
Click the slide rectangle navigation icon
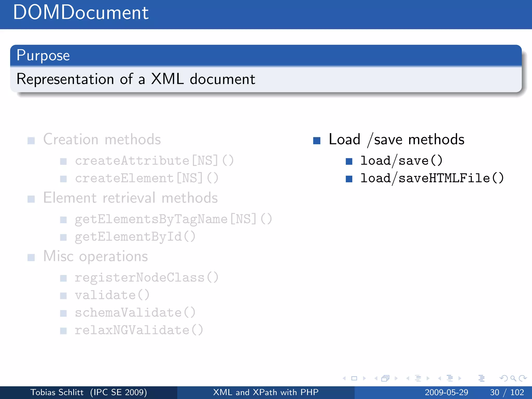[354, 378]
